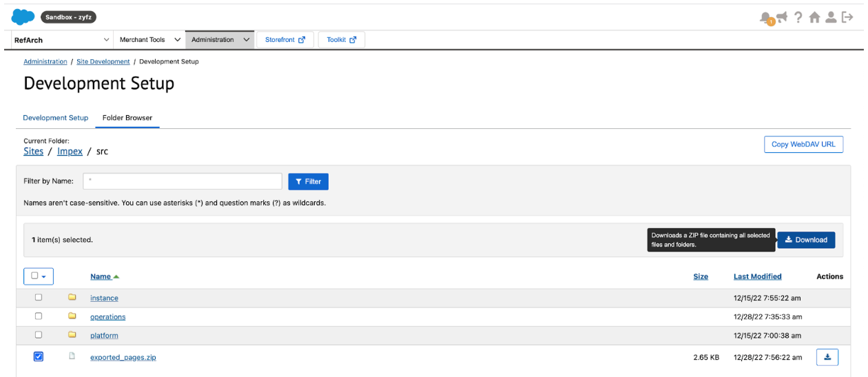Open help via question mark icon
The height and width of the screenshot is (377, 868).
[x=798, y=17]
